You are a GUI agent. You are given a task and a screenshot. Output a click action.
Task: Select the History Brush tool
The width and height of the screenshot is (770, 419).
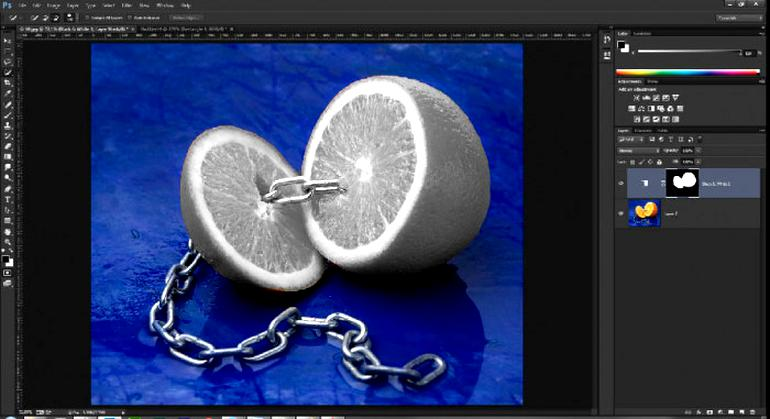7,136
